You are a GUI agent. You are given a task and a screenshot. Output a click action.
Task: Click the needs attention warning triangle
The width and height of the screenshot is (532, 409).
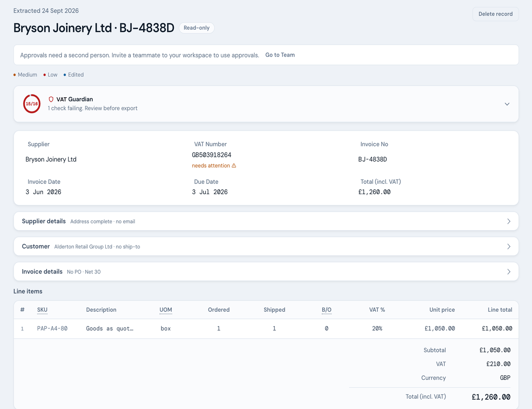click(x=234, y=165)
